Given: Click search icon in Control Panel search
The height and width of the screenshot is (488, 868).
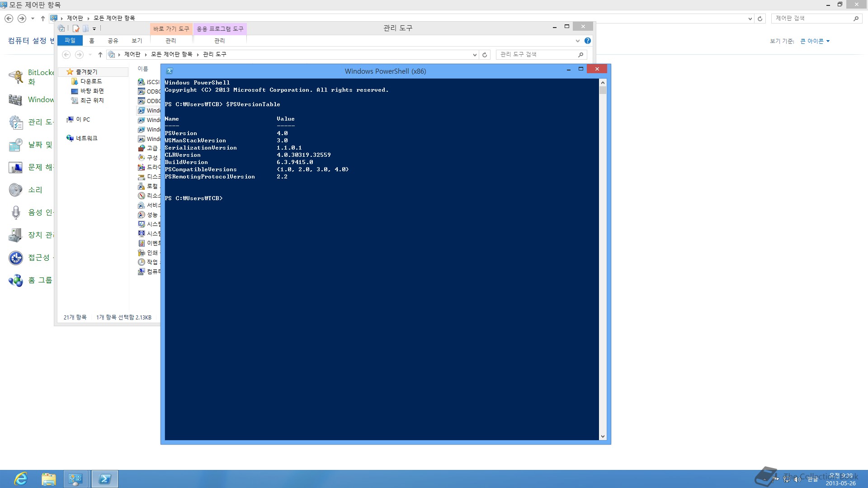Looking at the screenshot, I should 856,19.
